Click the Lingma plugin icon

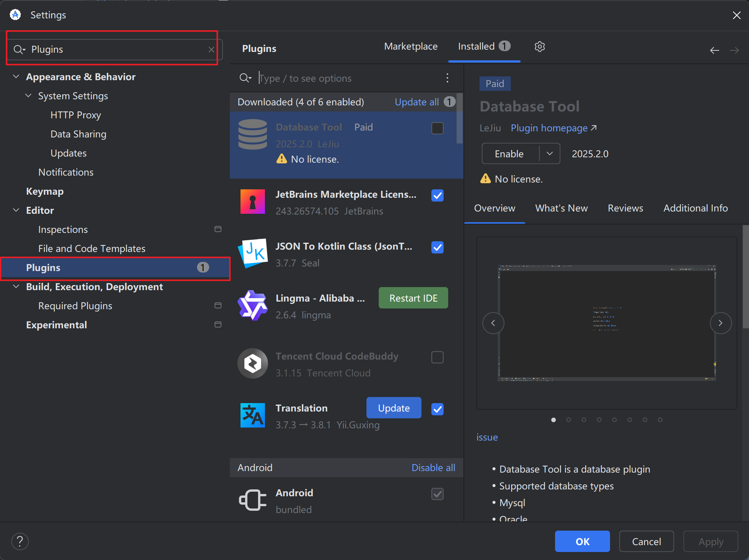(x=252, y=305)
